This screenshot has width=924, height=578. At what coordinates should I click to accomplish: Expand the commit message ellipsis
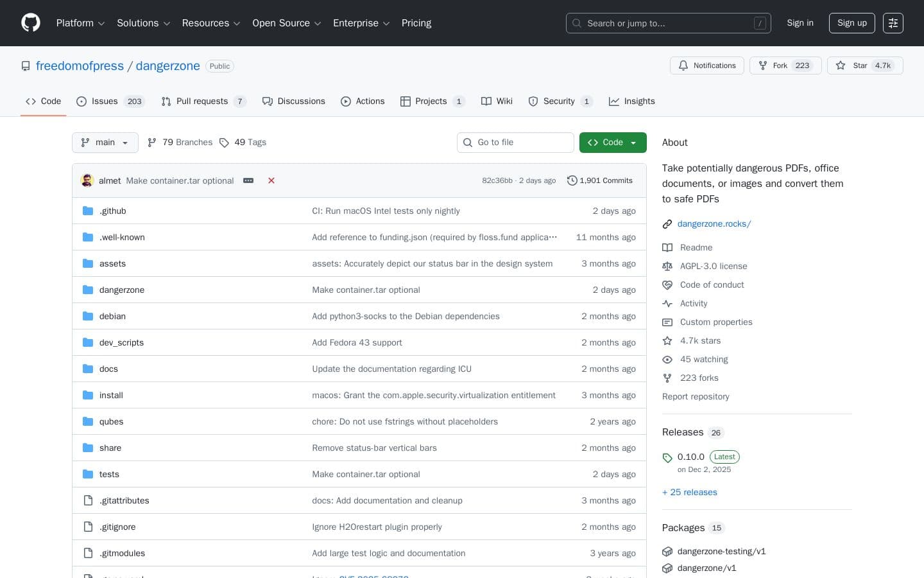tap(248, 180)
